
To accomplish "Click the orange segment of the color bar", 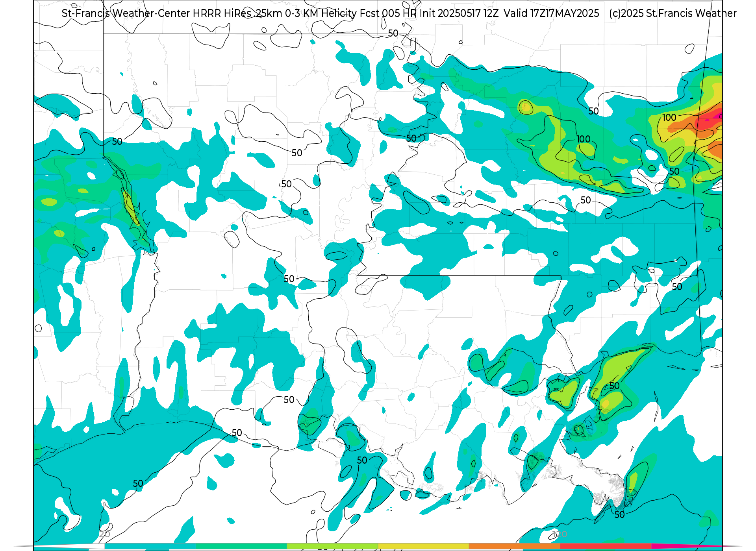I will pos(514,546).
